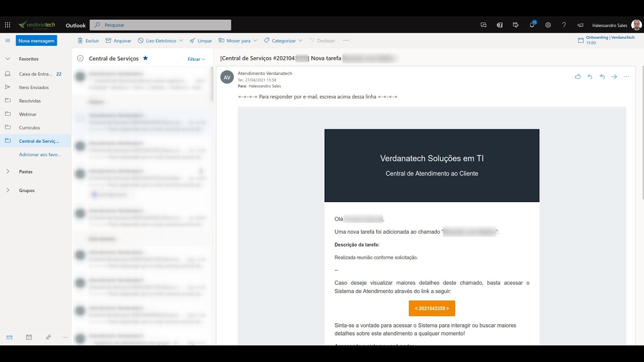Open Webinar folder
The width and height of the screenshot is (644, 362).
(x=36, y=114)
